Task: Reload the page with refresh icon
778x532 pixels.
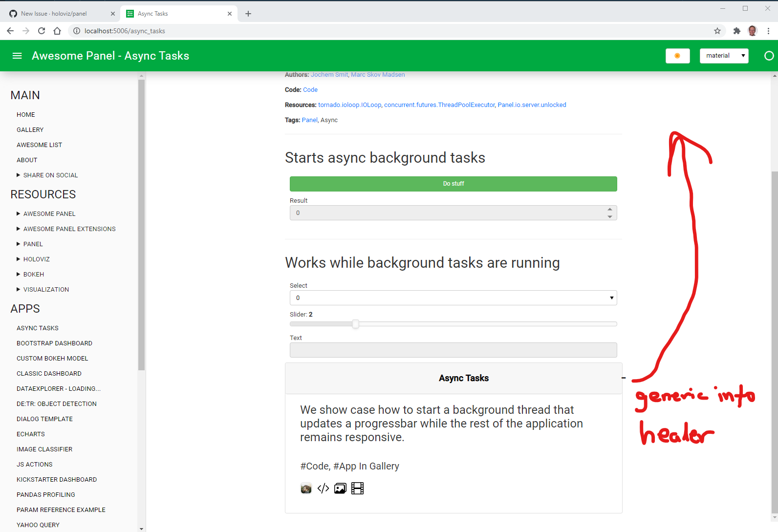Action: (42, 31)
